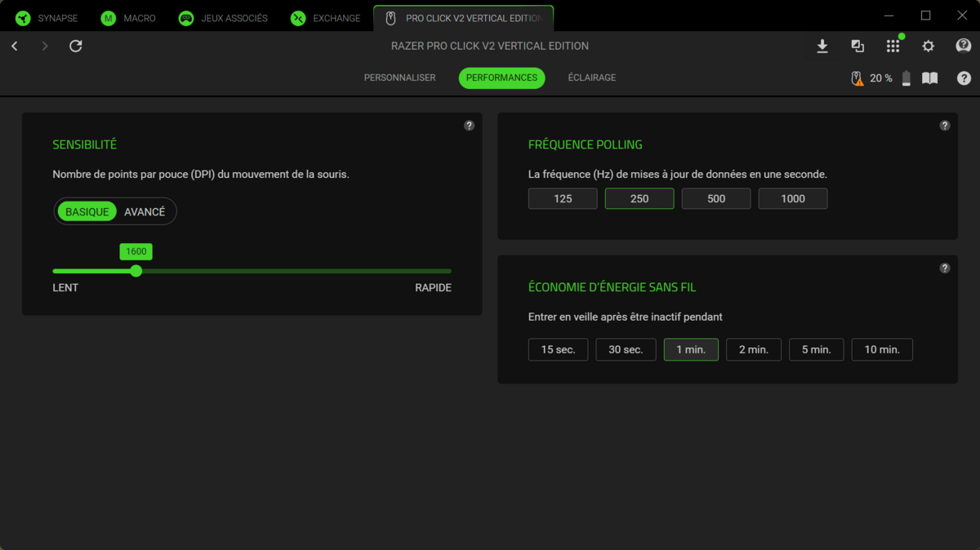The image size is (980, 550).
Task: Click the refresh icon in the navigation bar
Action: 76,47
